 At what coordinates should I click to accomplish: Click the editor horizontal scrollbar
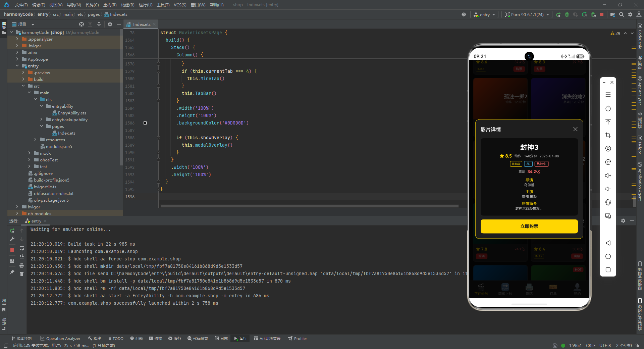(309, 206)
